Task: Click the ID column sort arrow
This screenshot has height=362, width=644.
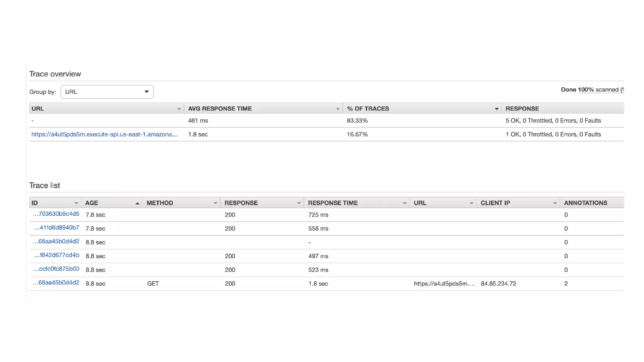Action: pos(76,203)
